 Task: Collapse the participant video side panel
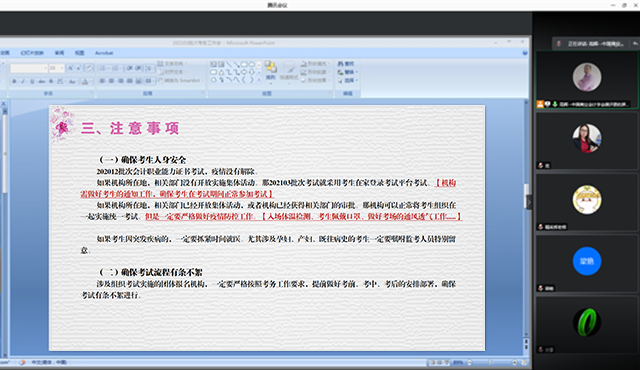tap(529, 202)
